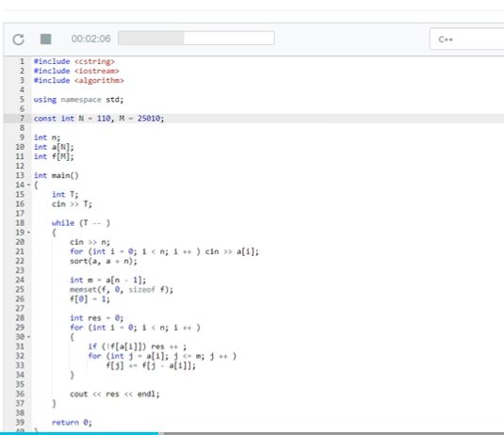Click the 'return 0;' statement
The image size is (504, 435).
click(72, 423)
